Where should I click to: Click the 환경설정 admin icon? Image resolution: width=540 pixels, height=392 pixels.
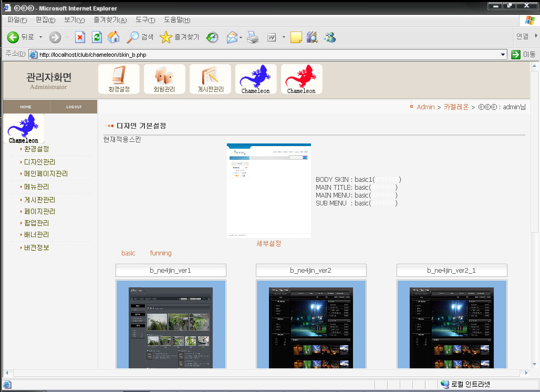[119, 79]
